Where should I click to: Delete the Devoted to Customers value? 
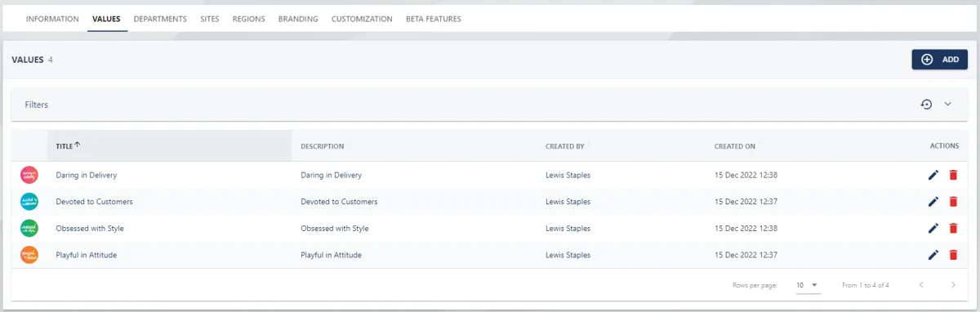click(x=953, y=202)
